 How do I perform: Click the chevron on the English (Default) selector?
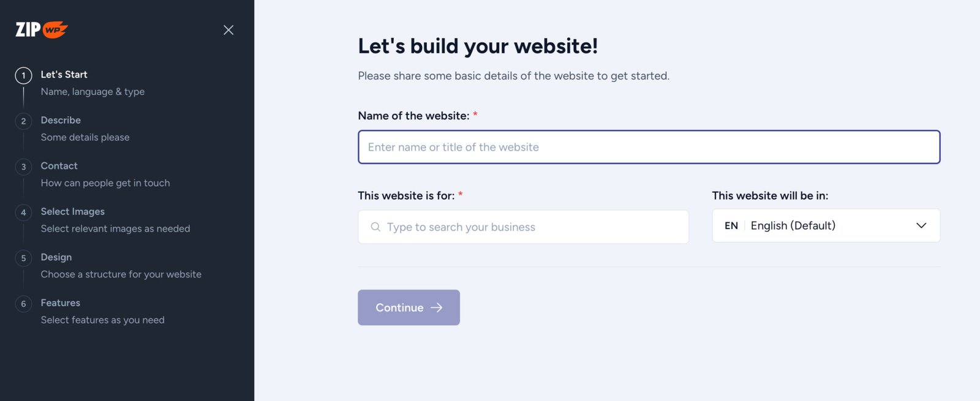click(x=921, y=225)
